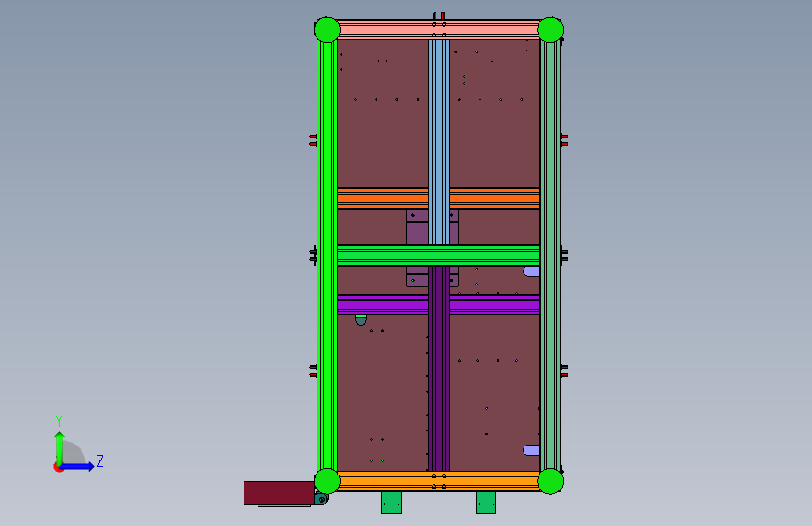Click the red origin point of triad
Viewport: 812px width, 526px height.
pos(58,467)
